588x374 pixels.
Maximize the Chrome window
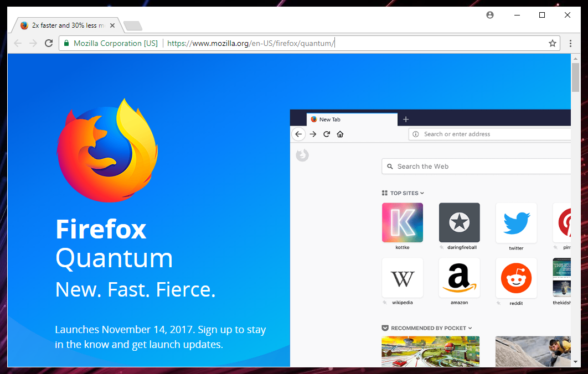(542, 15)
